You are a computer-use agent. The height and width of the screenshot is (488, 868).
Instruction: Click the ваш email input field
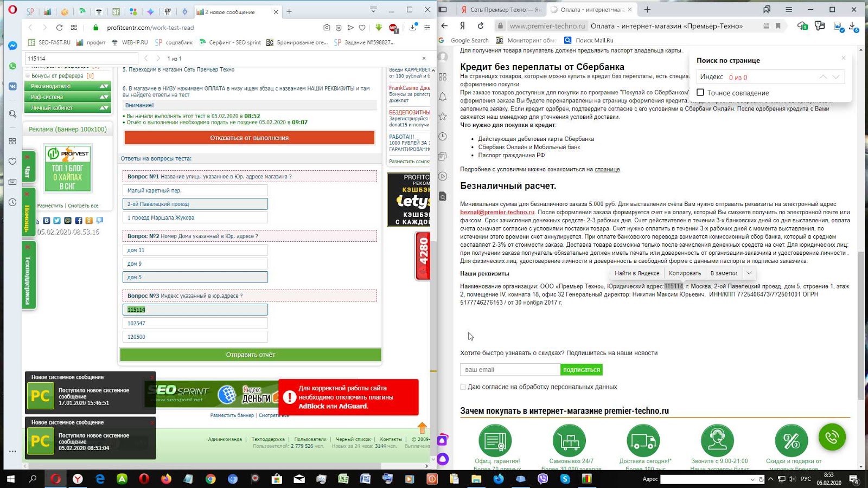tap(510, 370)
